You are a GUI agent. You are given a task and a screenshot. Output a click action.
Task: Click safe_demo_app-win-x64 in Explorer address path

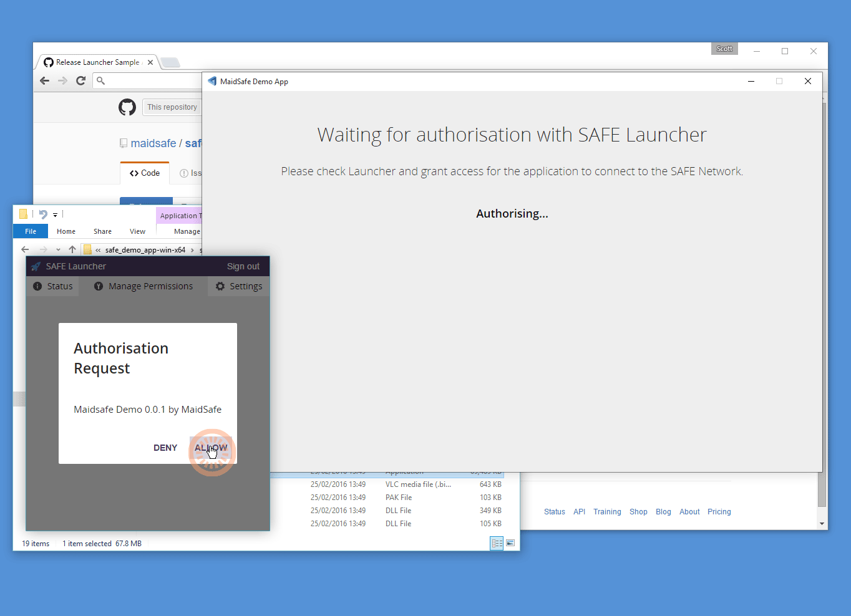click(145, 250)
